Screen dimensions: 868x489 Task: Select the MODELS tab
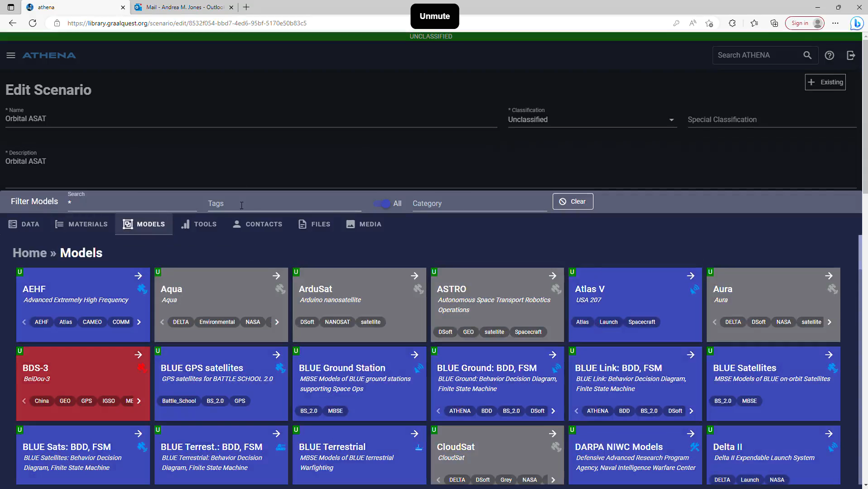144,224
